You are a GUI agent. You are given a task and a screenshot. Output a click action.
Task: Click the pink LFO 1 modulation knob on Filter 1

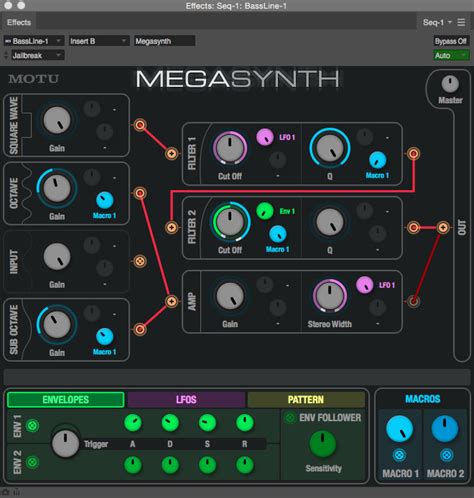click(265, 137)
